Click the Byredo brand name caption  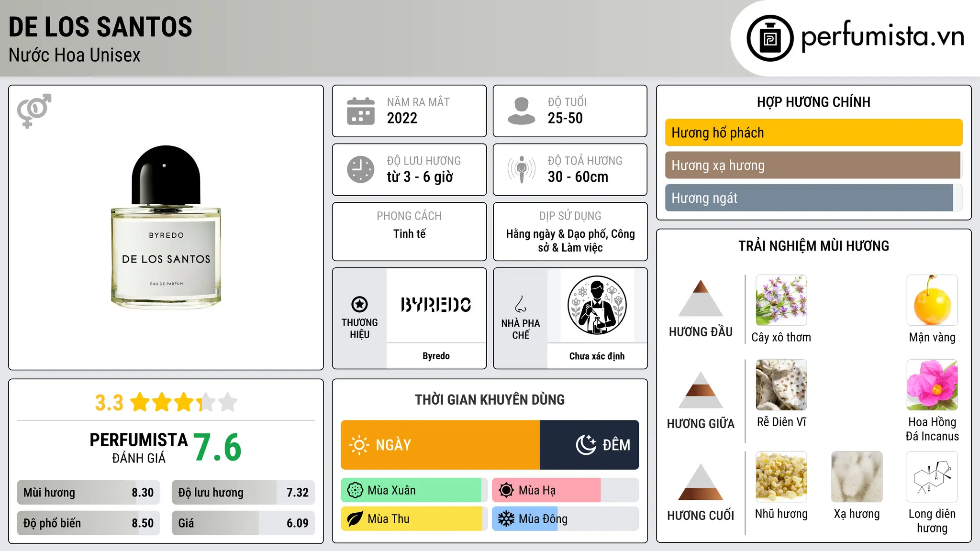point(436,356)
